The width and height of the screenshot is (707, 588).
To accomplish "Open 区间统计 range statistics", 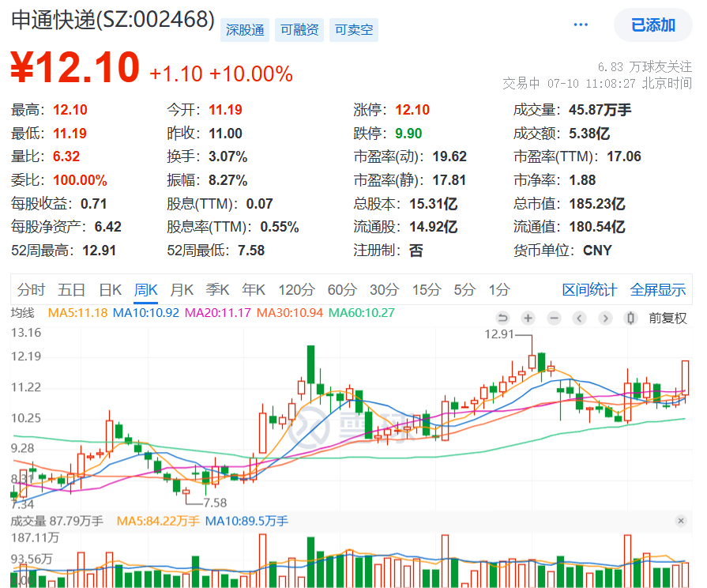I will pos(589,290).
